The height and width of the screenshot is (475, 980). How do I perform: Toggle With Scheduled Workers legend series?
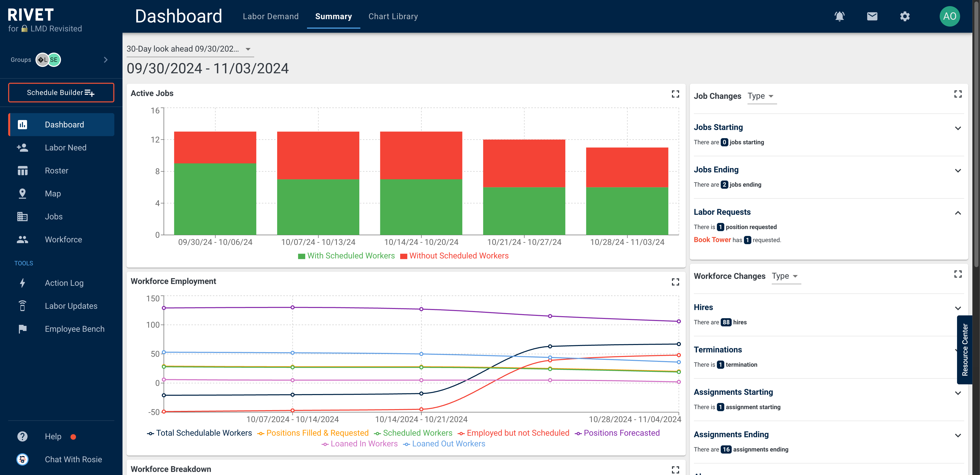point(346,256)
